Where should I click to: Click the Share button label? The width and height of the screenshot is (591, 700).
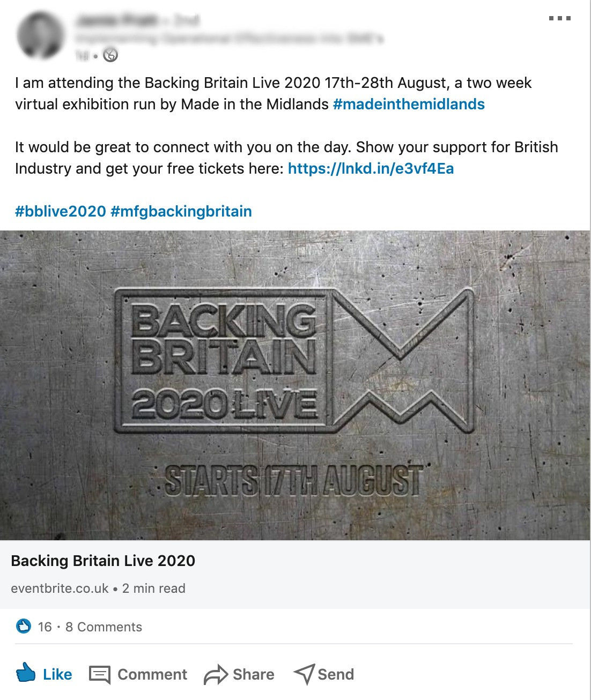tap(253, 674)
